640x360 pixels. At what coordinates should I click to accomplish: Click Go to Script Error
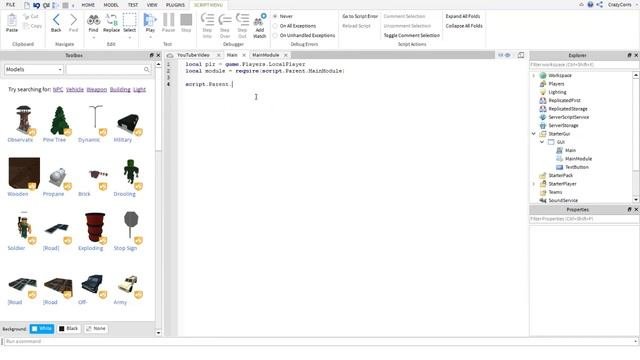360,16
